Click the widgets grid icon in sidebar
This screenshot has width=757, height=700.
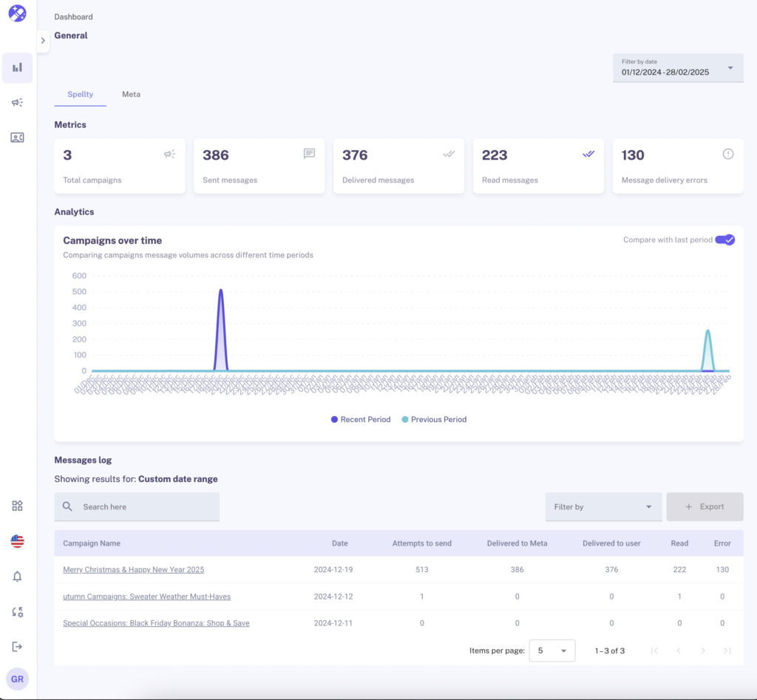17,506
